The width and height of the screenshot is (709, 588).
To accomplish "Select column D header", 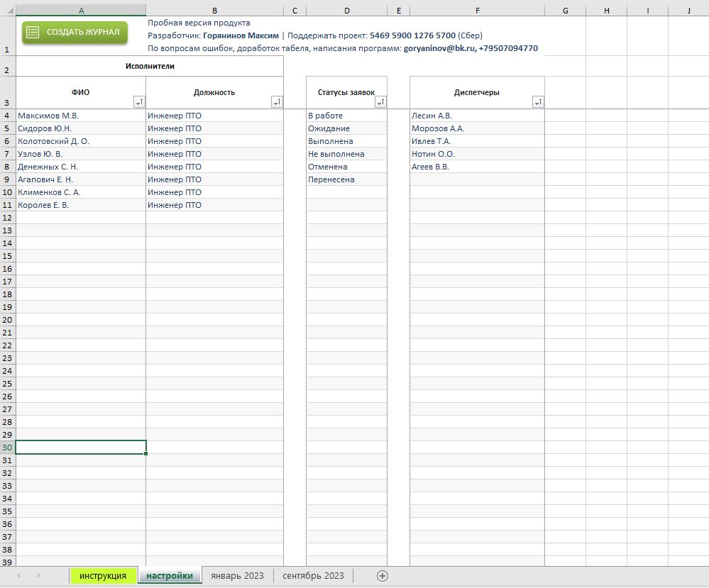I will 347,11.
